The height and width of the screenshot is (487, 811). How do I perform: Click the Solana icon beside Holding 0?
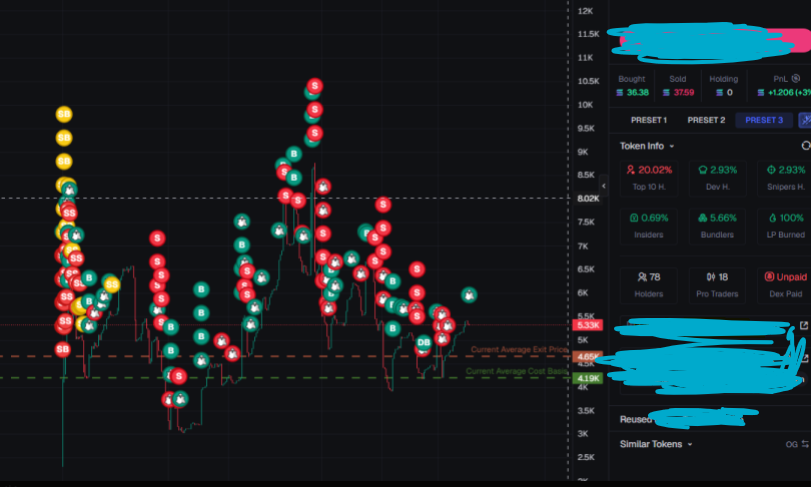(719, 93)
